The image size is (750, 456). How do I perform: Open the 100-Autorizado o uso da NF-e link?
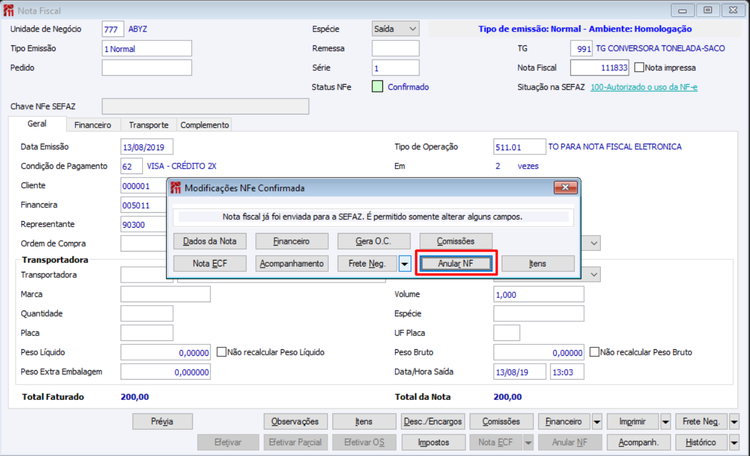(x=644, y=87)
